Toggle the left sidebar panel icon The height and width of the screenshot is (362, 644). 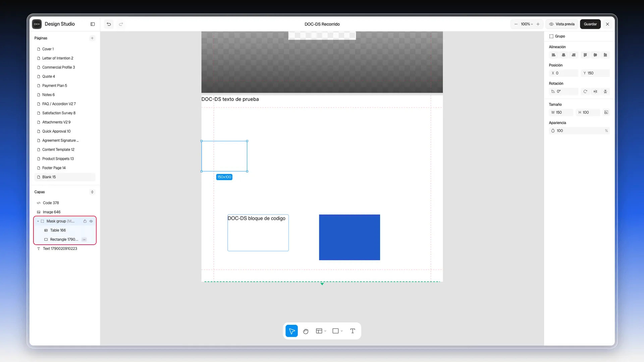click(x=93, y=24)
